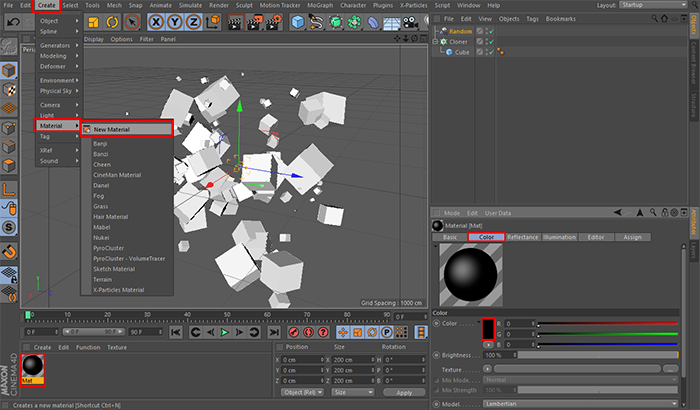700x410 pixels.
Task: Choose New Material from submenu
Action: point(127,129)
